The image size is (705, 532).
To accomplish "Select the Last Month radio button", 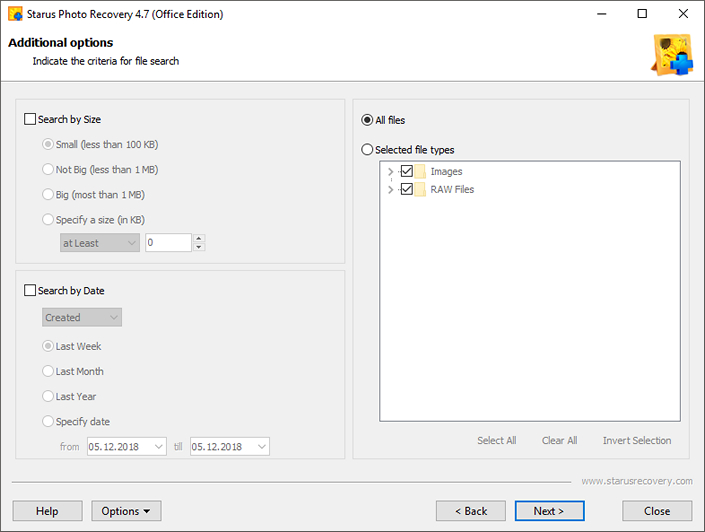I will coord(48,371).
